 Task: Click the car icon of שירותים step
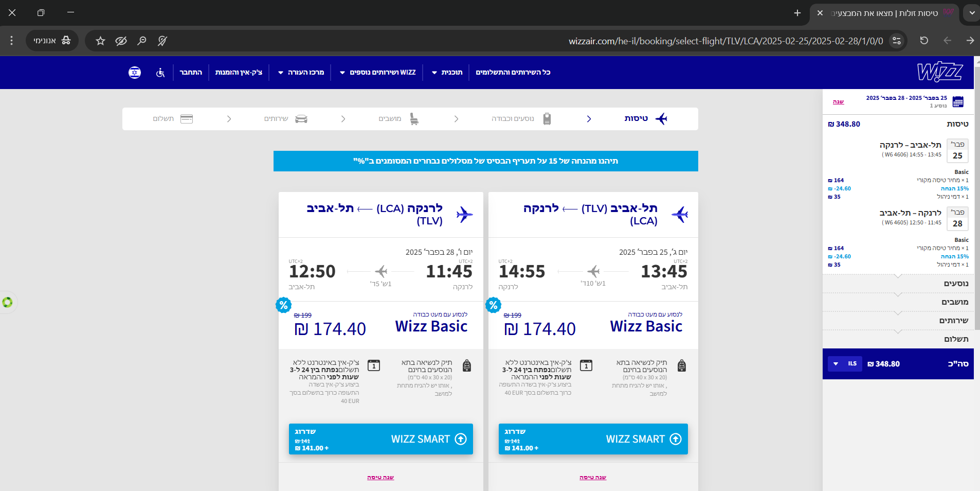pyautogui.click(x=301, y=119)
